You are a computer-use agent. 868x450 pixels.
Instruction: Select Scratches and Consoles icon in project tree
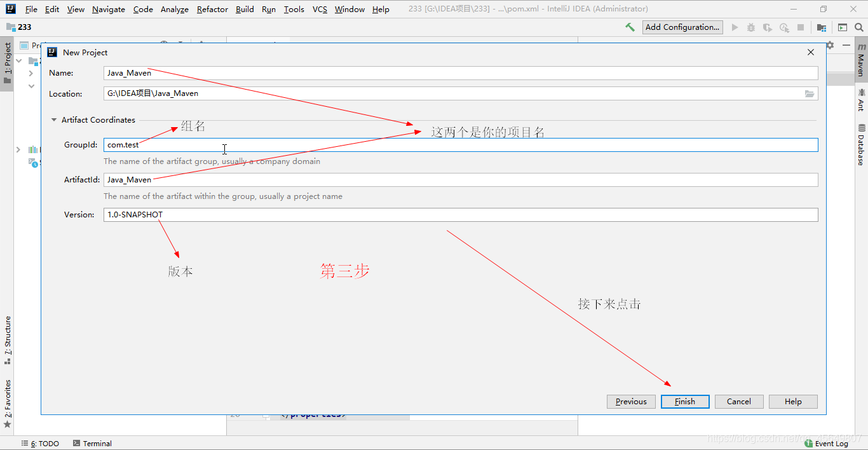tap(33, 163)
